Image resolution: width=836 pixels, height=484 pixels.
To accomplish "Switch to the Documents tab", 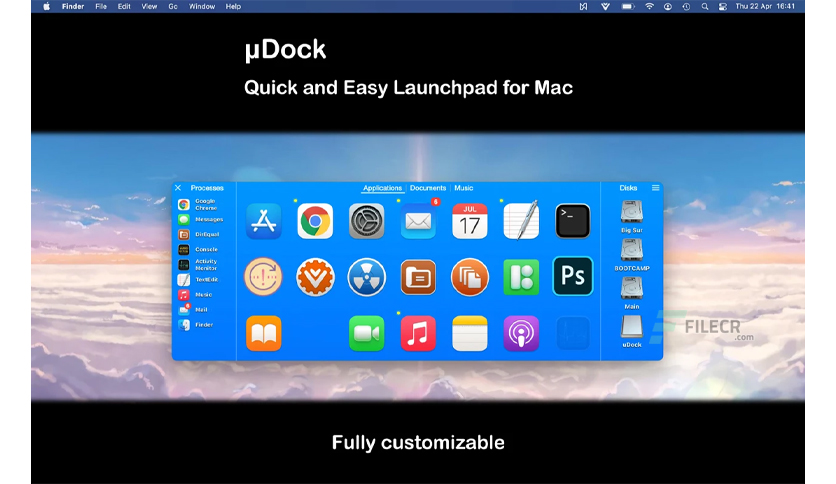I will [x=428, y=188].
